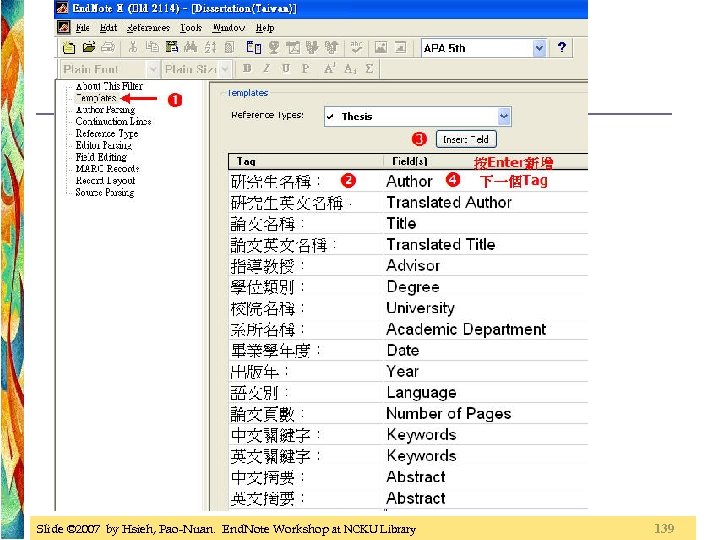Select Reference Type in filter tree

tap(107, 134)
